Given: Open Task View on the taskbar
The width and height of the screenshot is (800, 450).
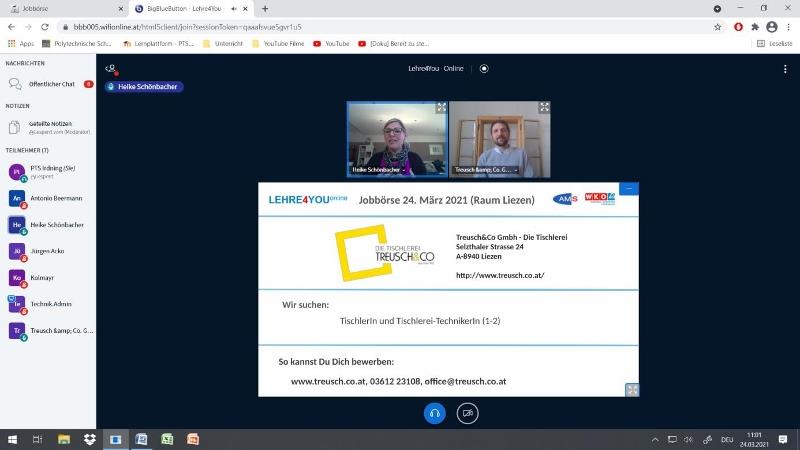Looking at the screenshot, I should (37, 439).
